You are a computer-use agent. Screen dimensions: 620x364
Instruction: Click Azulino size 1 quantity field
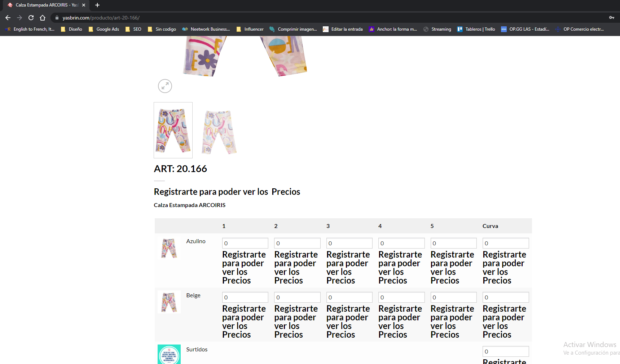(x=245, y=243)
